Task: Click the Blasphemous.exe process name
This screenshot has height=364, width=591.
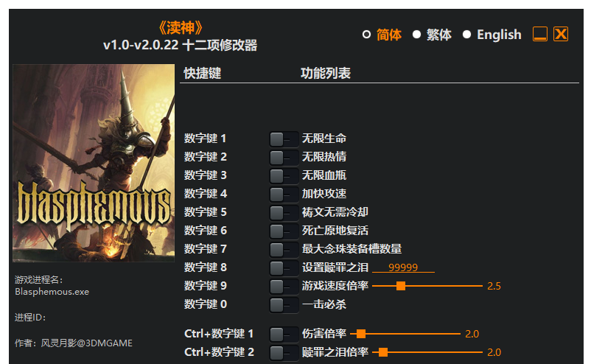Action: (52, 292)
